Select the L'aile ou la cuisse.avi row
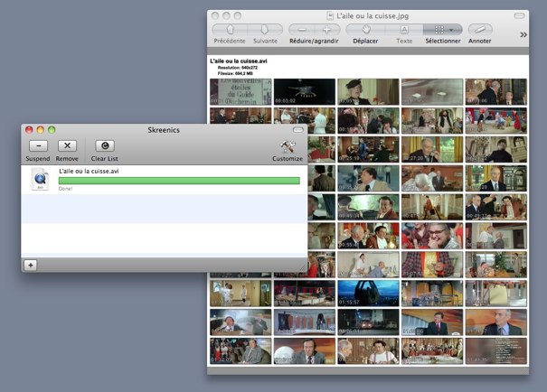Viewport: 547px width, 392px height. (164, 180)
